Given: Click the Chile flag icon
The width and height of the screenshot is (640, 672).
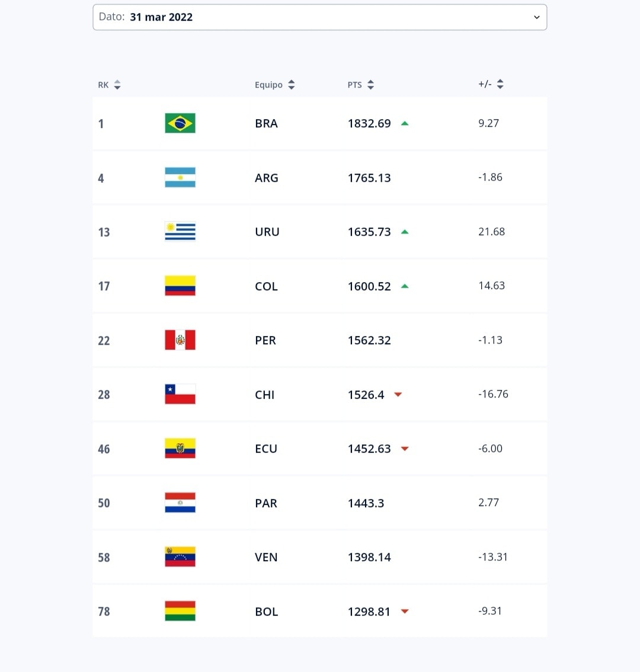Looking at the screenshot, I should tap(180, 395).
